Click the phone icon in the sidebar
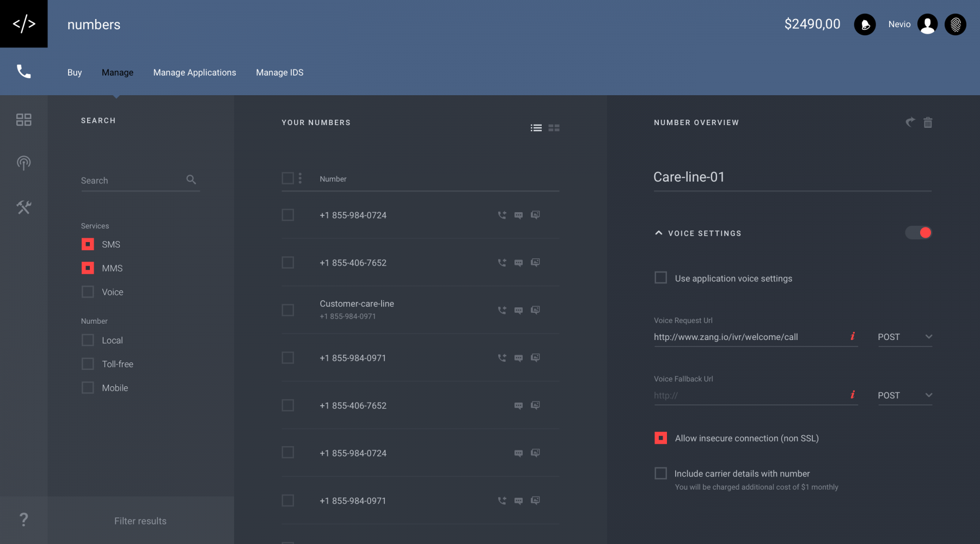Screen dimensions: 980x544 pos(23,71)
